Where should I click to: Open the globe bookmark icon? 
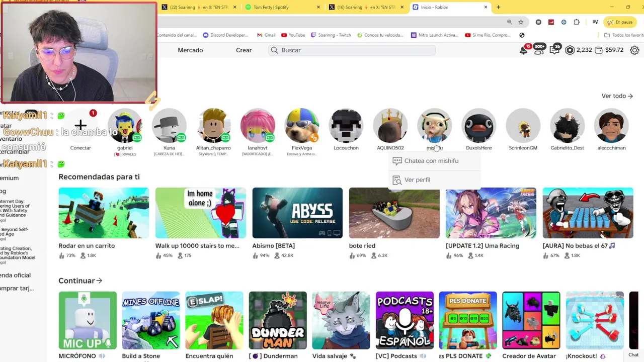tap(522, 35)
